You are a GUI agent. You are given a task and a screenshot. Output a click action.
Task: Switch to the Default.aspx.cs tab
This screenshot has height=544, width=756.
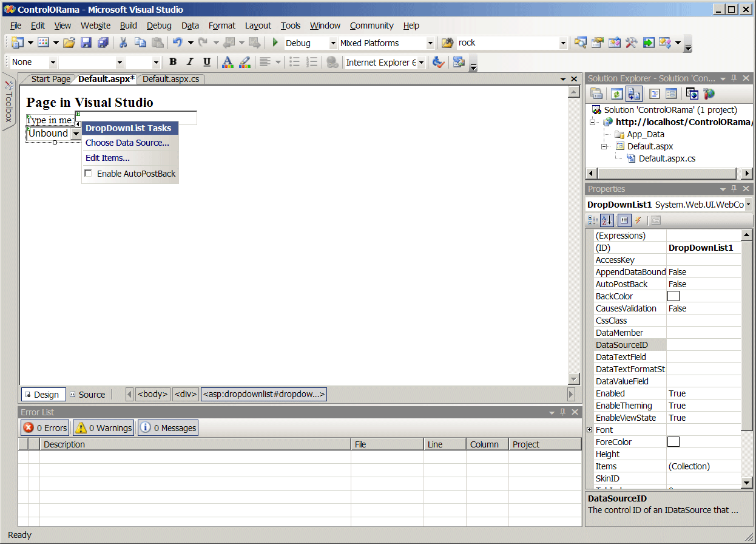pos(170,79)
